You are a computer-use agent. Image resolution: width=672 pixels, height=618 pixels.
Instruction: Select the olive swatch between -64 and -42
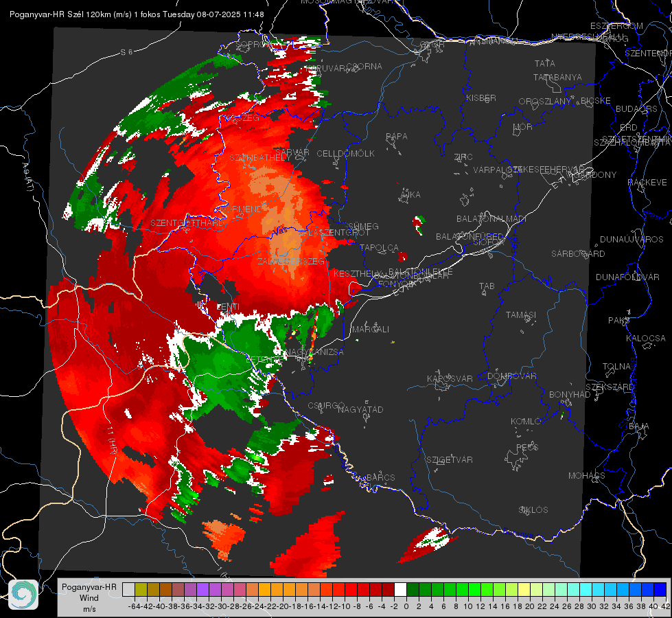[x=141, y=590]
